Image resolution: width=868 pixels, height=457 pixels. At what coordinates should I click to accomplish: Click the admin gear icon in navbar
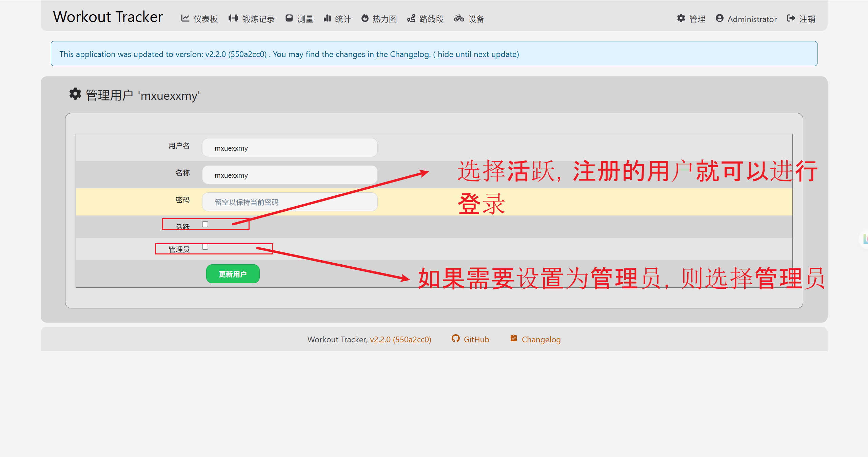[x=681, y=18]
